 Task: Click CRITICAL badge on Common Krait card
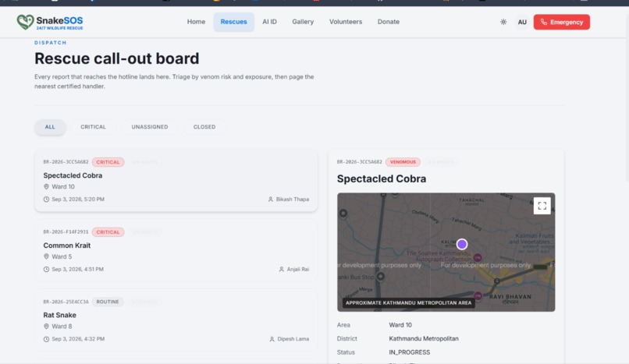tap(108, 231)
